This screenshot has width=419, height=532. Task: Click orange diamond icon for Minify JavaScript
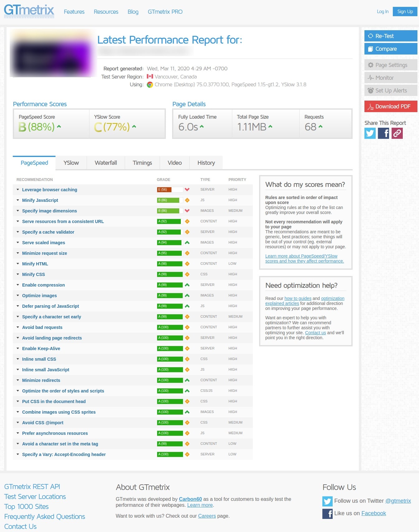(187, 200)
